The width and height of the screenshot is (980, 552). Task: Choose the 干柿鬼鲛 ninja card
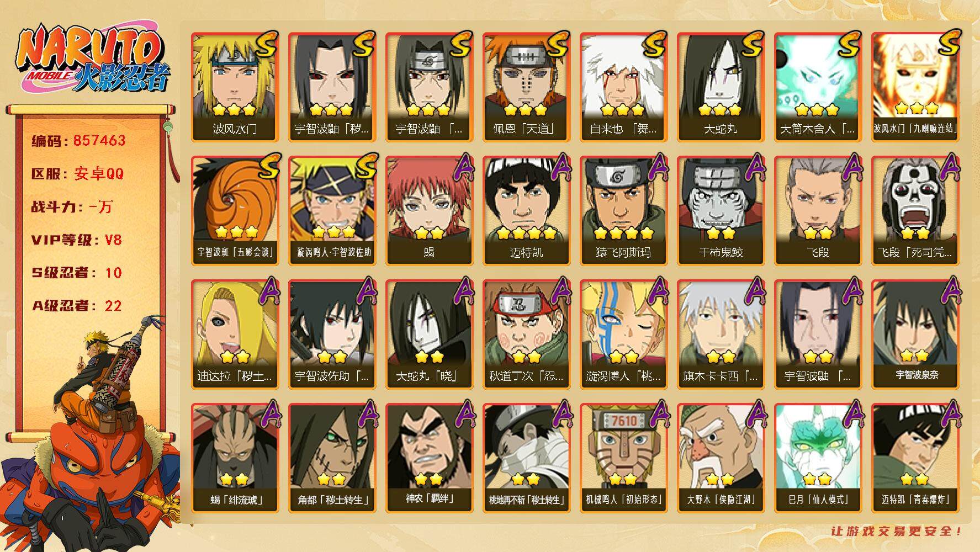(721, 211)
